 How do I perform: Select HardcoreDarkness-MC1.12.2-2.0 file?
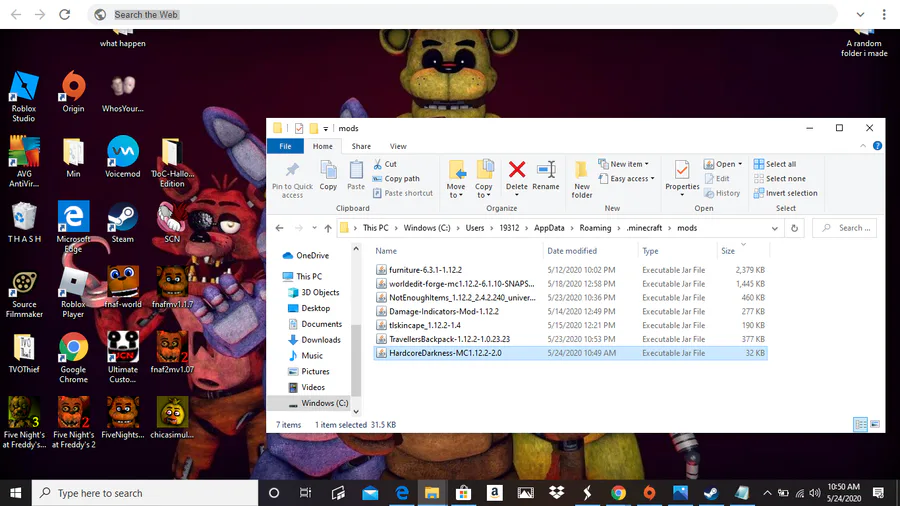point(571,353)
